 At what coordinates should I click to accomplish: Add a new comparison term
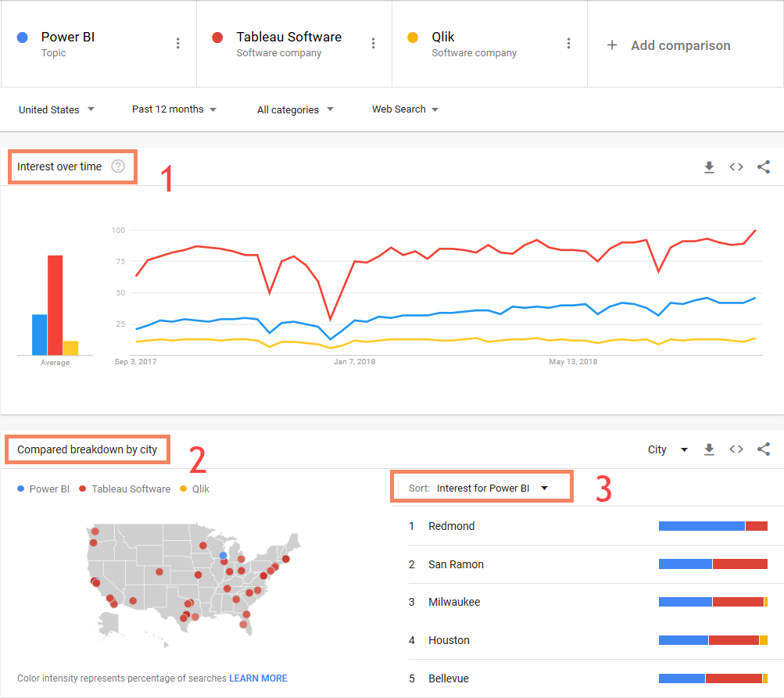pyautogui.click(x=668, y=45)
